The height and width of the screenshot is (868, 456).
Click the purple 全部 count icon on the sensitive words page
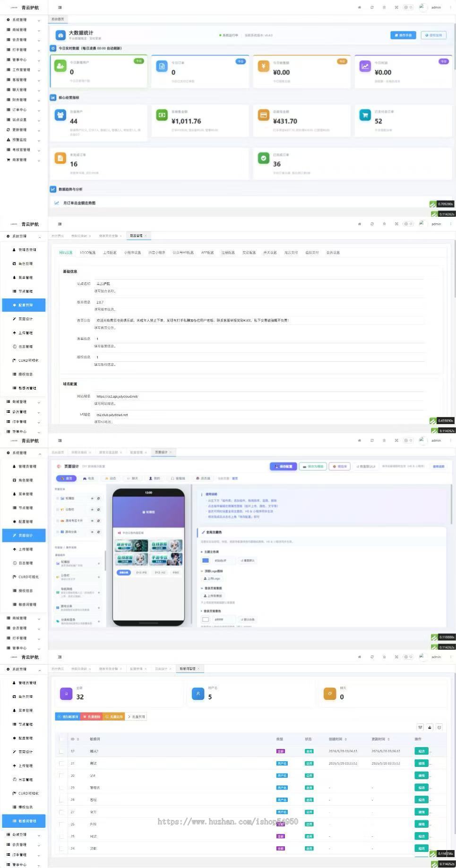click(66, 694)
